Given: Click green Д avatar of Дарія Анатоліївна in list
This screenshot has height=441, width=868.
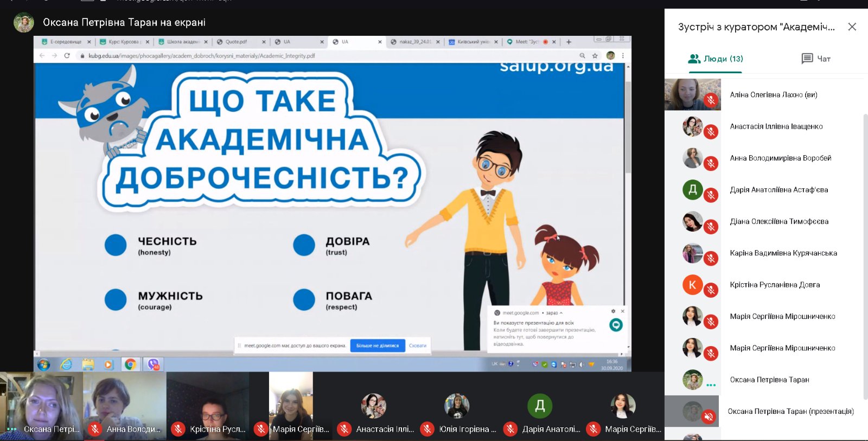Looking at the screenshot, I should (692, 190).
